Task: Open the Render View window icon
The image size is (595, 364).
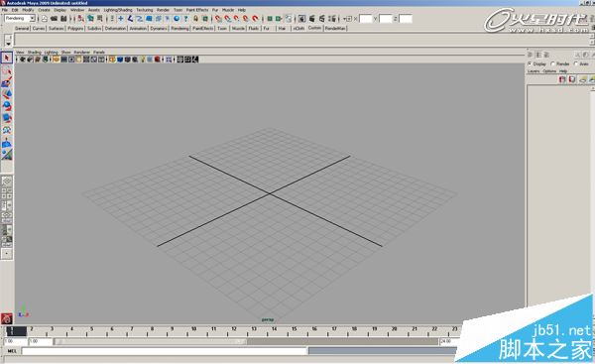Action: pyautogui.click(x=302, y=18)
